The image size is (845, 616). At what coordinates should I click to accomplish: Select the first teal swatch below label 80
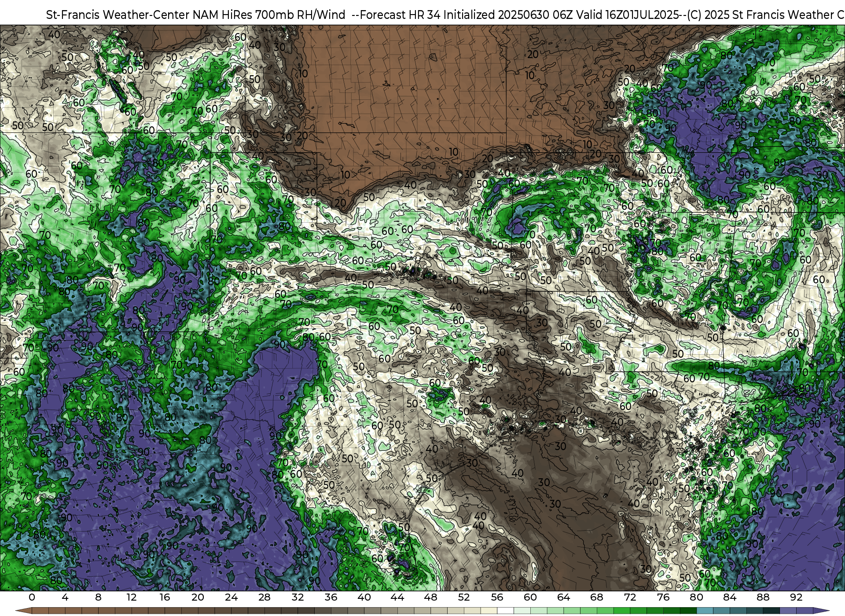click(705, 611)
